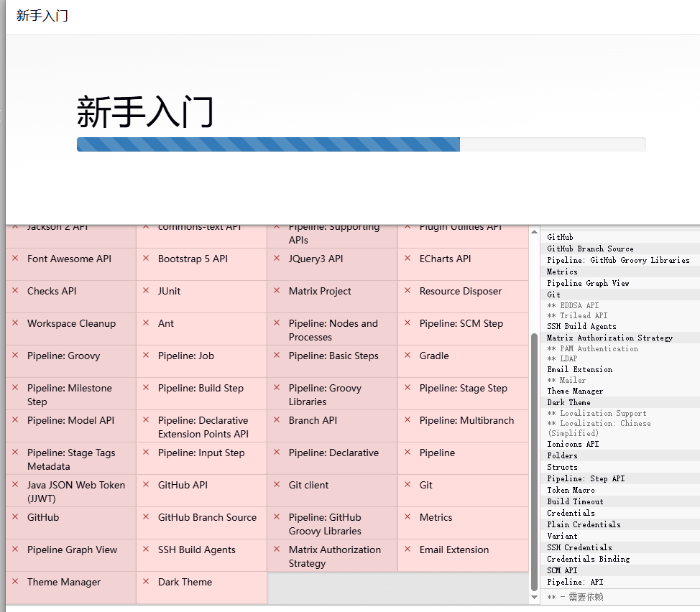700x612 pixels.
Task: Click the X icon beside Pipeline: Groovy
Action: (15, 355)
